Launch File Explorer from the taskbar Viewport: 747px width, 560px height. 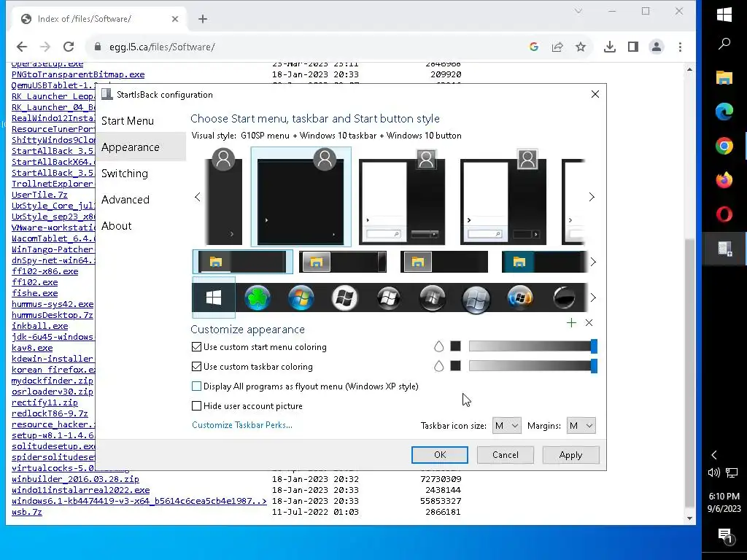click(x=724, y=77)
